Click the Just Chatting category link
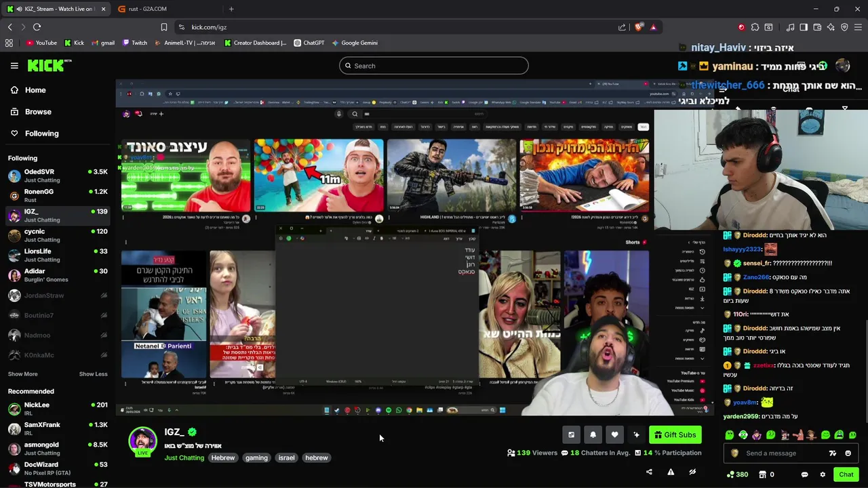868x488 pixels. (184, 458)
